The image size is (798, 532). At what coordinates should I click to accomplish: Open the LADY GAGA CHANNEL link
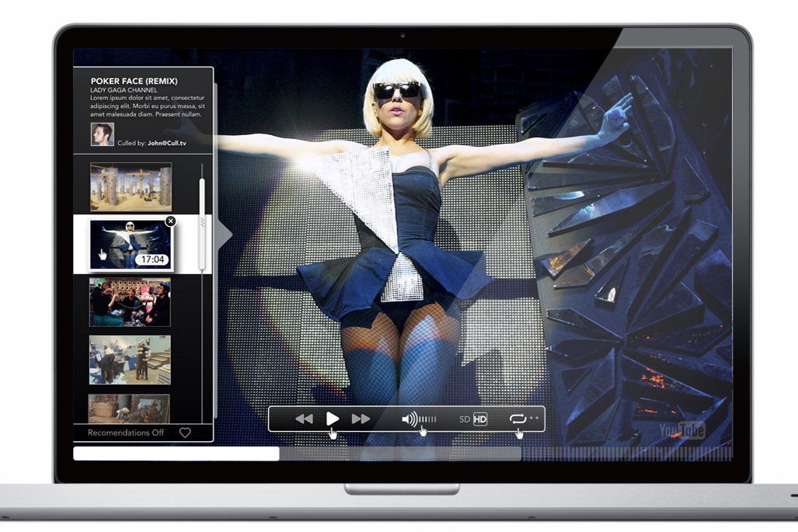[x=124, y=90]
